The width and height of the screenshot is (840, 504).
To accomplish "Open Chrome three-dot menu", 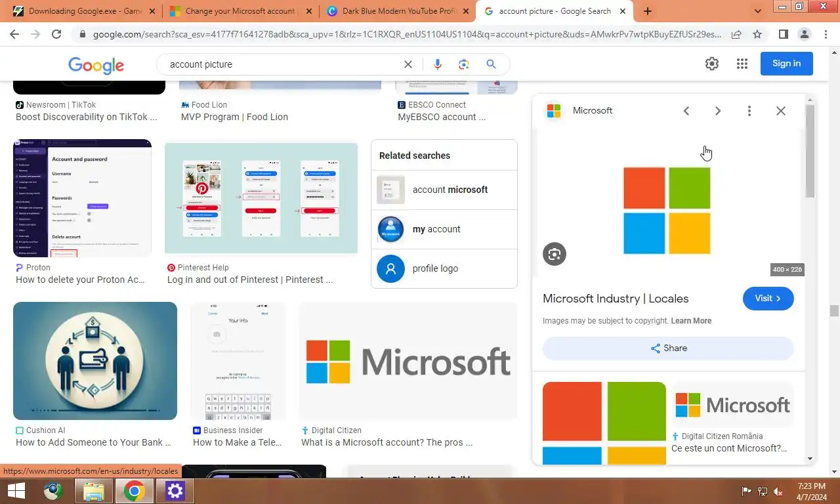I will 826,35.
